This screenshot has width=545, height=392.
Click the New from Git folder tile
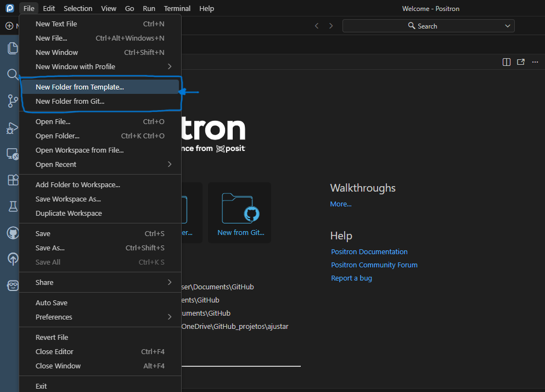[x=240, y=212]
